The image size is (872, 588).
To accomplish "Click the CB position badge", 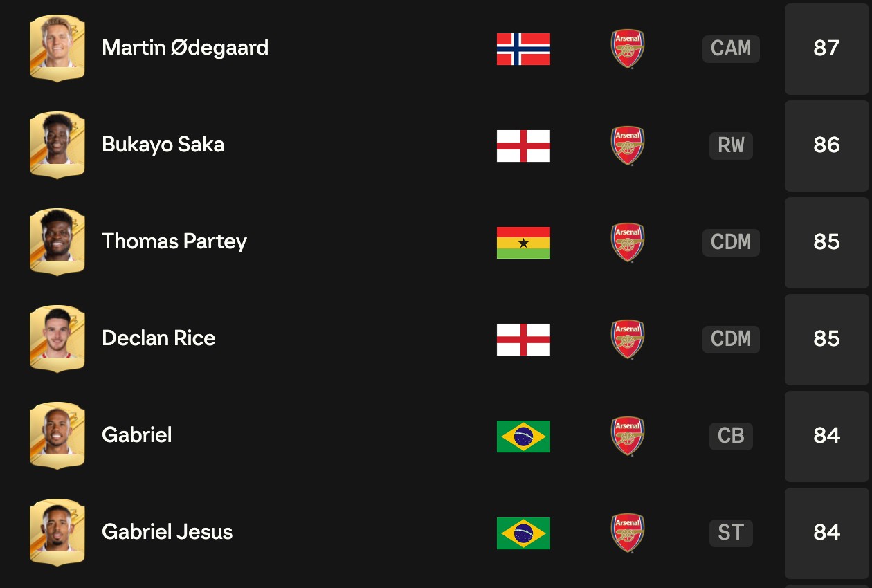I will click(731, 436).
